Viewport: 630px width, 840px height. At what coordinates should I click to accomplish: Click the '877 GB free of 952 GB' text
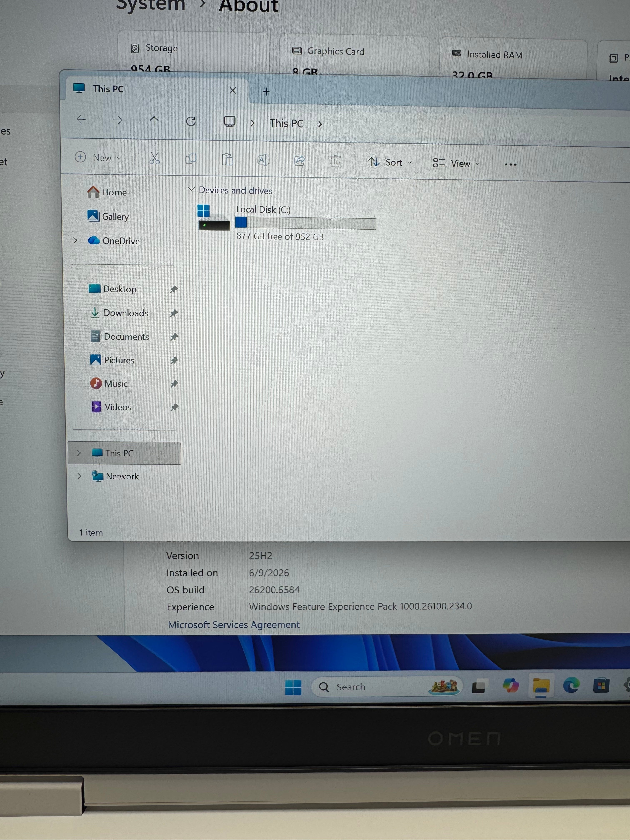point(280,236)
